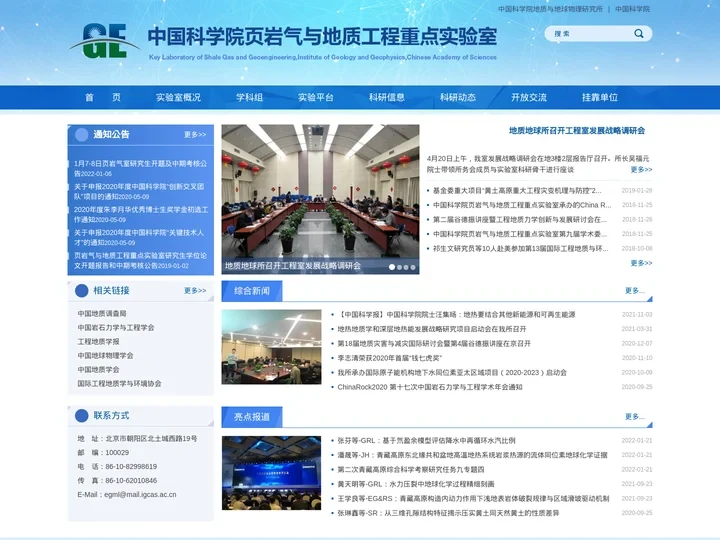Open news 【中国科学报】中国科学院院士汪集旸
This screenshot has height=540, width=720.
coord(456,315)
